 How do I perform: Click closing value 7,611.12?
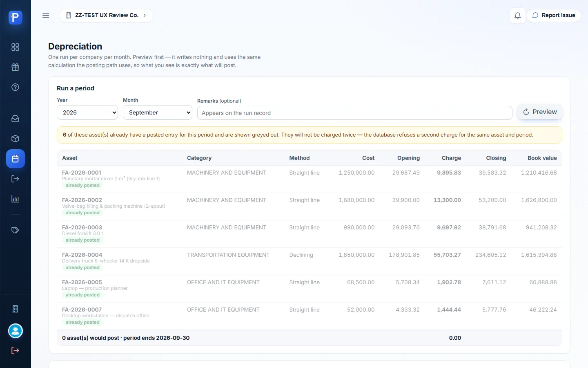(x=494, y=282)
